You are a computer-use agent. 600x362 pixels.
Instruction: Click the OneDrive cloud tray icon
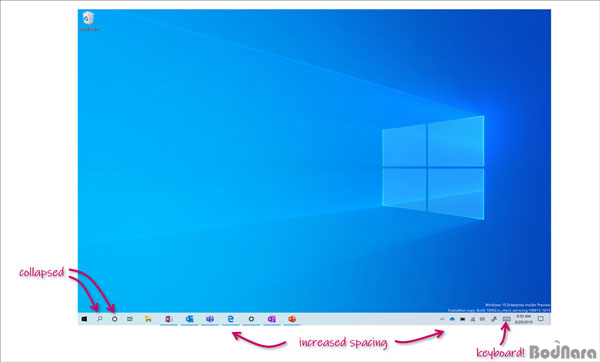tap(452, 319)
